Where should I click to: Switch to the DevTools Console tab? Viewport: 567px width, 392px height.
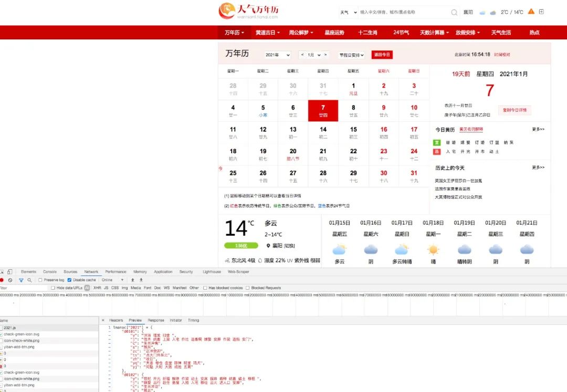click(50, 272)
